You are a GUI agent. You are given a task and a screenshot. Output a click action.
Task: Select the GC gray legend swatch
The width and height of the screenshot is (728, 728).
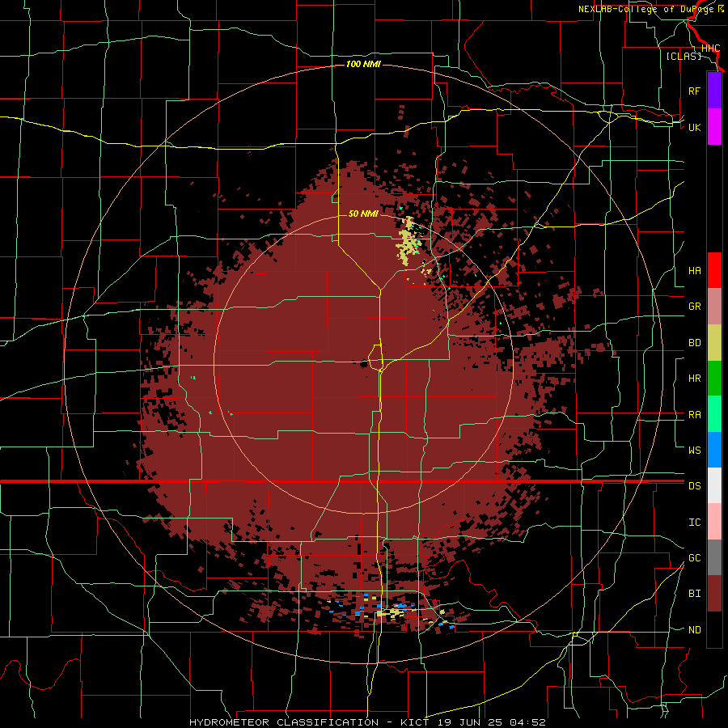pos(714,557)
